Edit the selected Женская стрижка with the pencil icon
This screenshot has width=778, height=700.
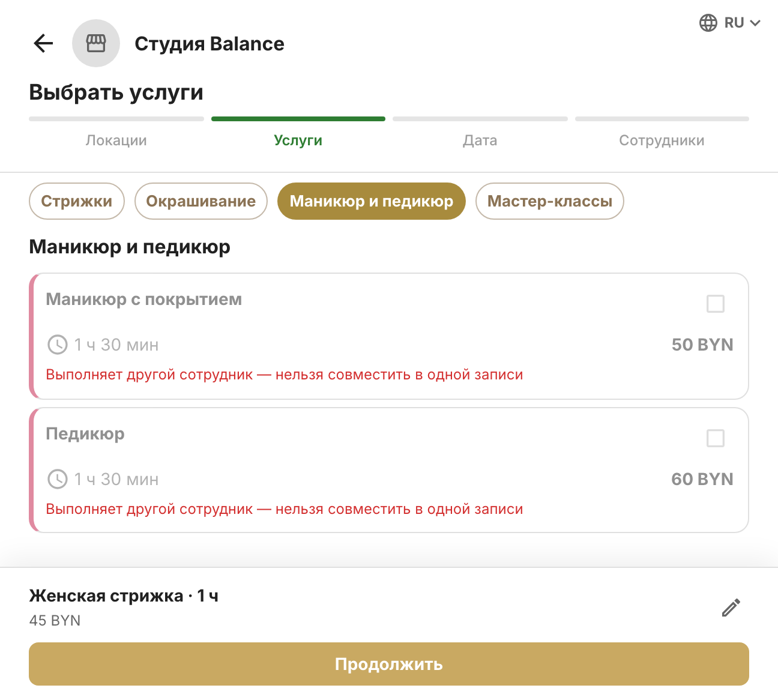(x=731, y=608)
